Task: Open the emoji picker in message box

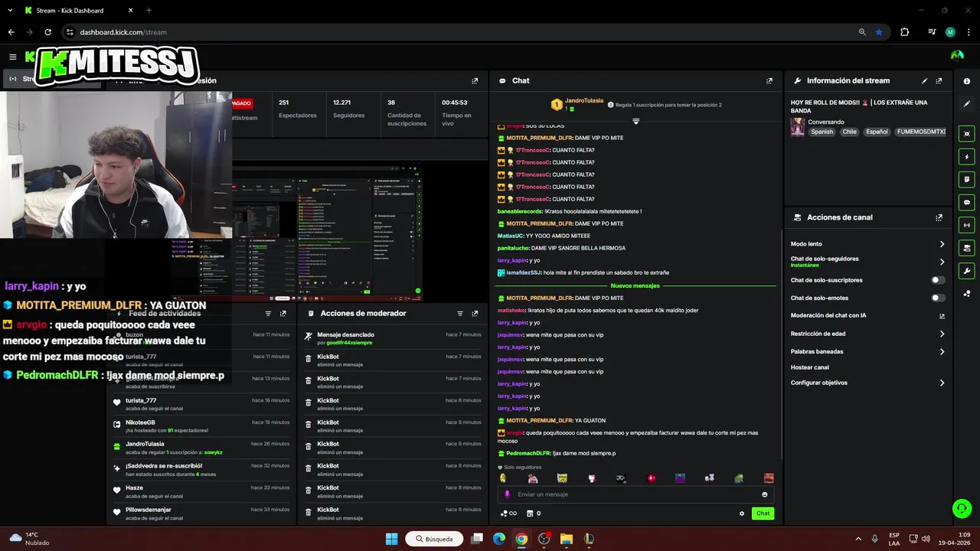Action: (x=764, y=494)
